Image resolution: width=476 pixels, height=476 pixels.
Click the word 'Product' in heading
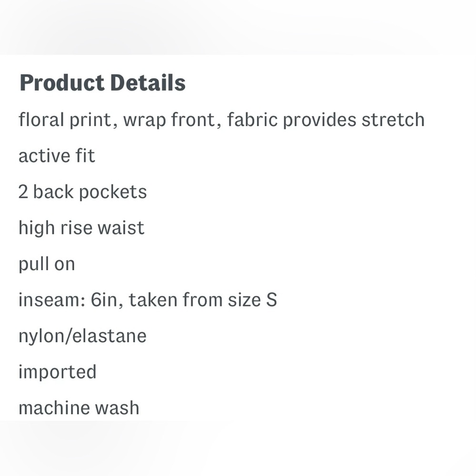tap(62, 82)
